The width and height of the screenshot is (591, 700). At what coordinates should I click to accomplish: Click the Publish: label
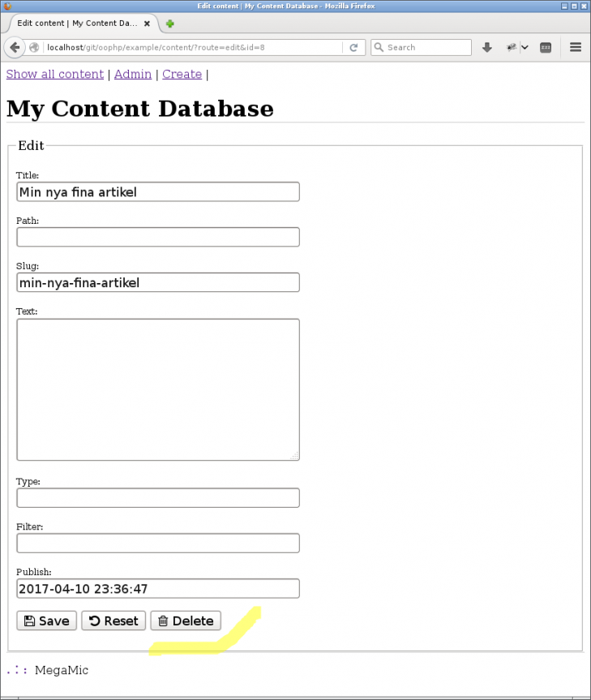tap(33, 572)
